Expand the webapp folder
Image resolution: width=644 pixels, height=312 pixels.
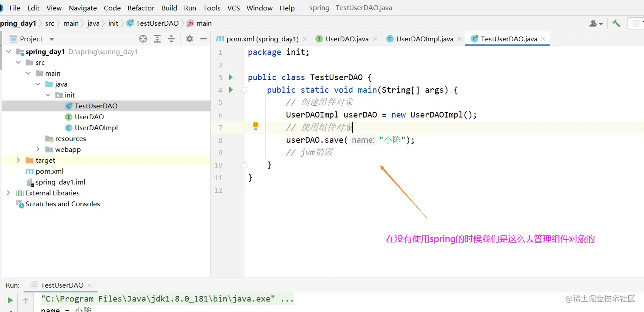click(x=38, y=149)
